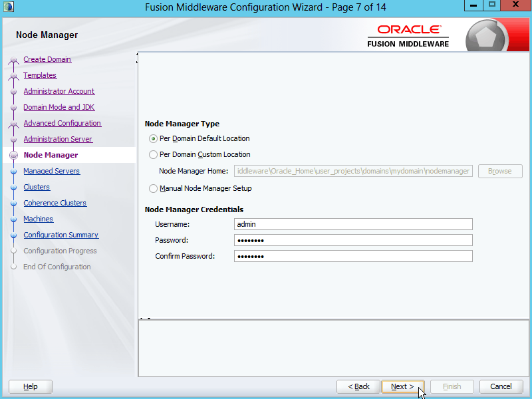Screen dimensions: 532x399
Task: Choose Manual Node Manager Setup
Action: click(154, 189)
